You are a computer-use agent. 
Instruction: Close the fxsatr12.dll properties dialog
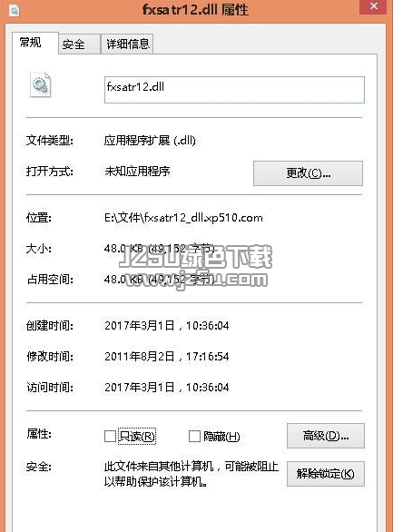click(x=373, y=6)
